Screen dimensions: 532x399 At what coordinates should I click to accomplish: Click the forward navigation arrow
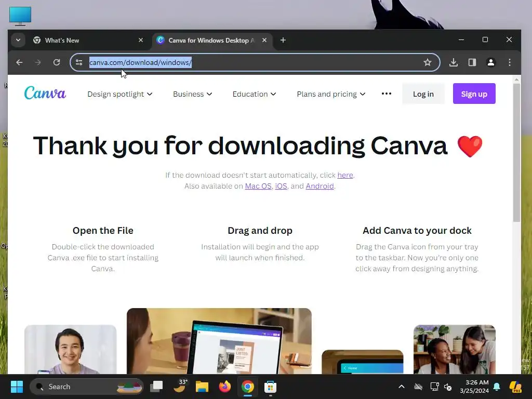(x=38, y=62)
